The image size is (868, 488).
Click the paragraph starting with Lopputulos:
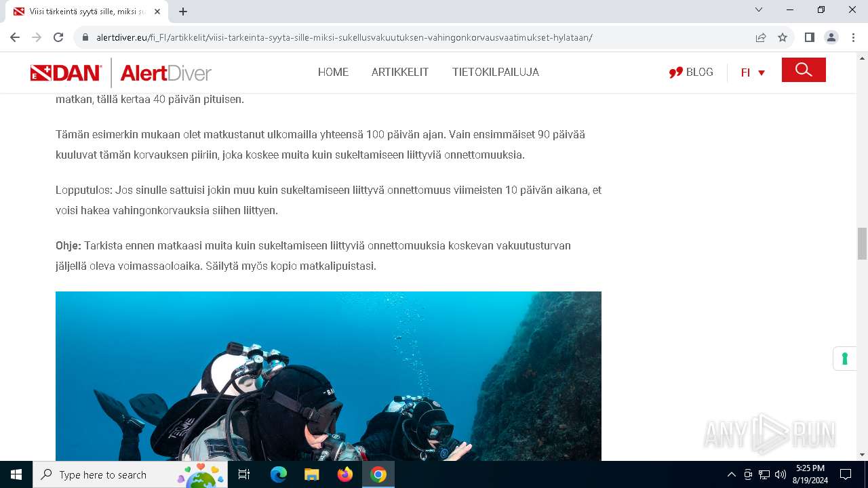tap(328, 200)
